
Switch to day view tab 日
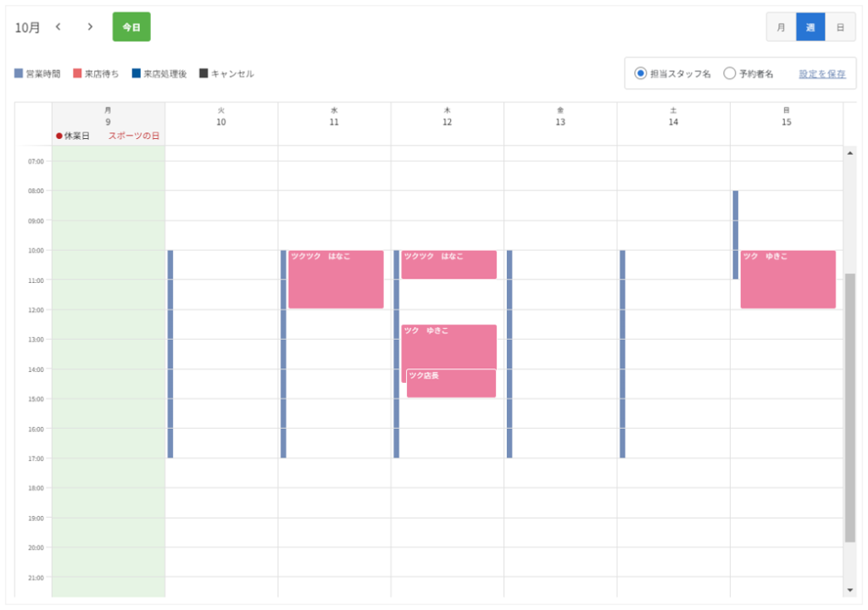coord(840,27)
